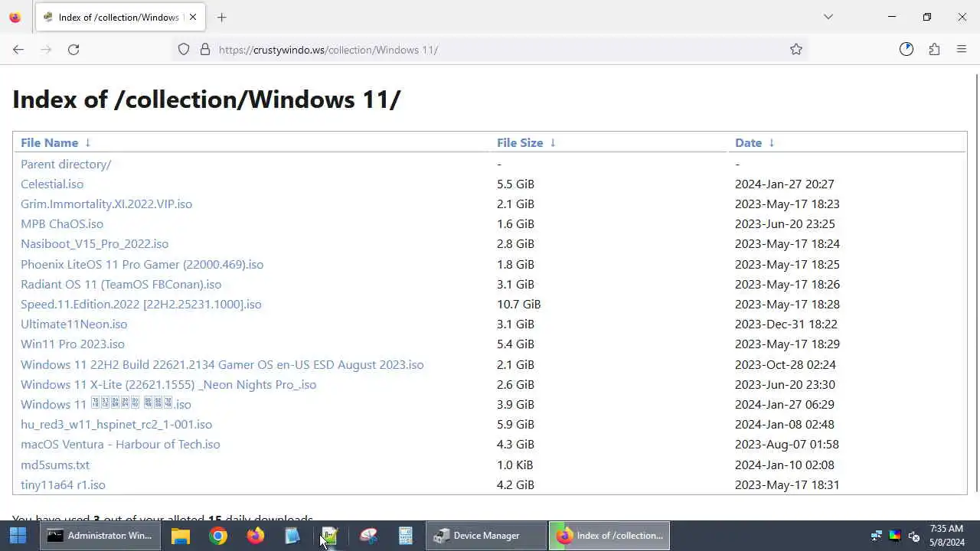Click the site security padlock icon
The width and height of the screenshot is (980, 551).
point(205,50)
